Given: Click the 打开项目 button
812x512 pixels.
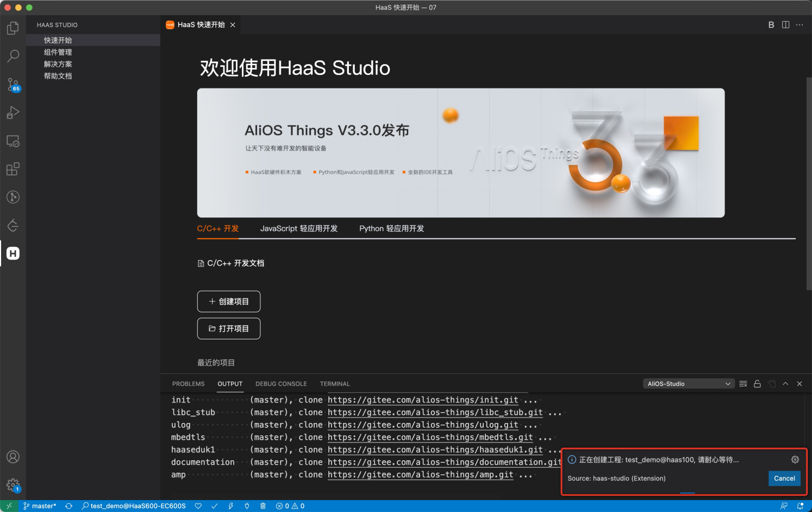Looking at the screenshot, I should coord(229,329).
